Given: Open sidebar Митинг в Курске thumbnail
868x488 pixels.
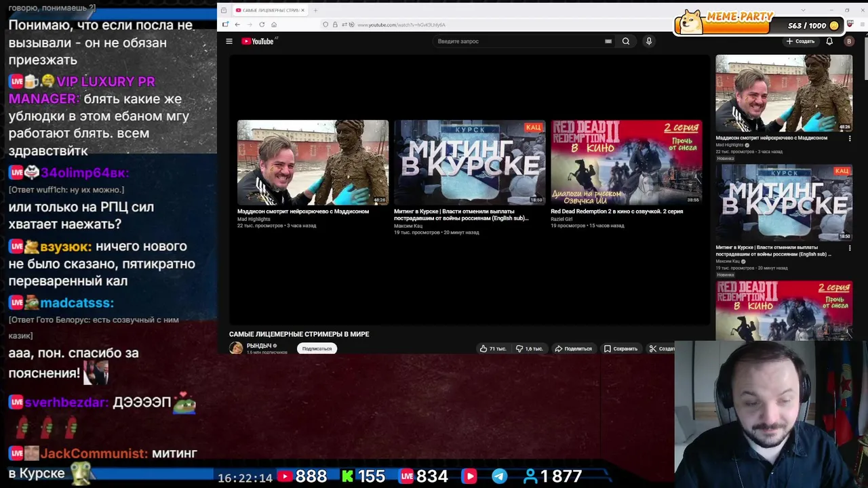Looking at the screenshot, I should coord(784,203).
